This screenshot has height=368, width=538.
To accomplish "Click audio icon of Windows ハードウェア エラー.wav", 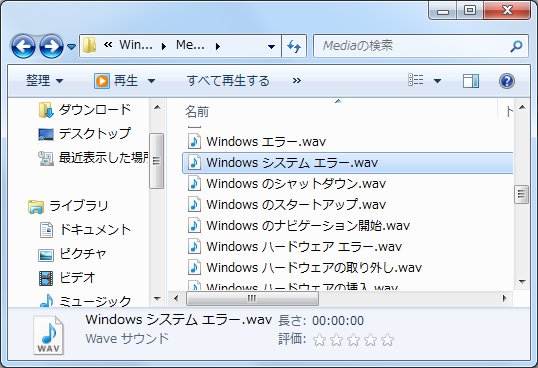I will (194, 247).
